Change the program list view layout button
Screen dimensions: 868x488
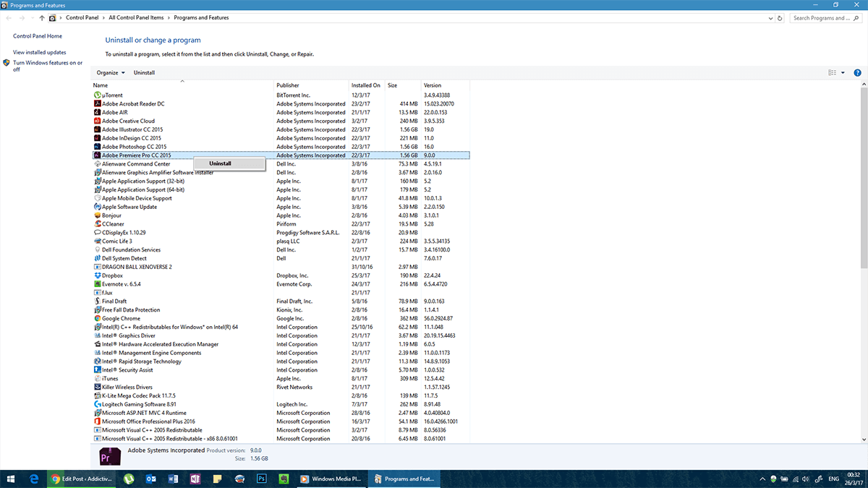coord(832,73)
